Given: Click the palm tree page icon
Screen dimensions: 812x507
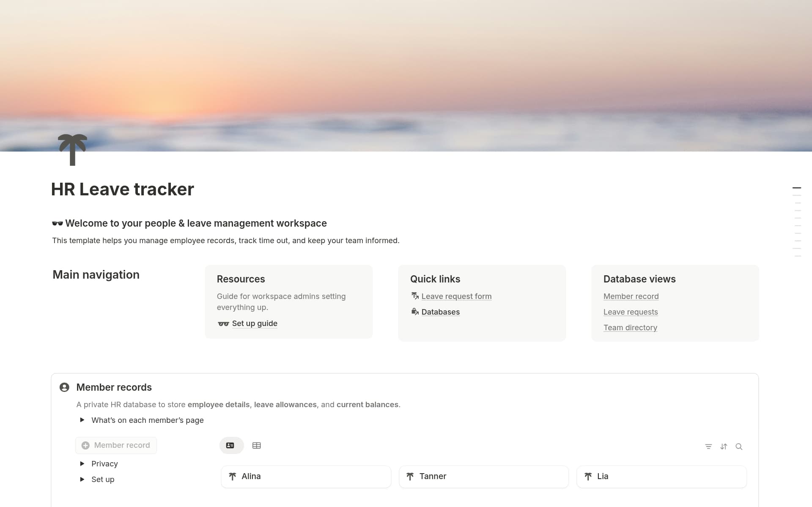Looking at the screenshot, I should point(72,150).
